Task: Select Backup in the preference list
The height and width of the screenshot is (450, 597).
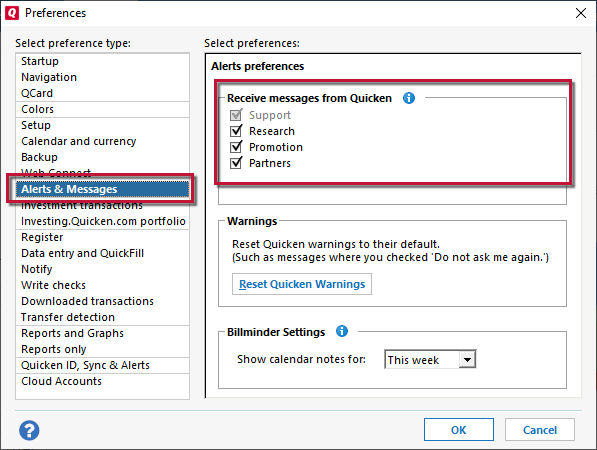Action: [102, 157]
